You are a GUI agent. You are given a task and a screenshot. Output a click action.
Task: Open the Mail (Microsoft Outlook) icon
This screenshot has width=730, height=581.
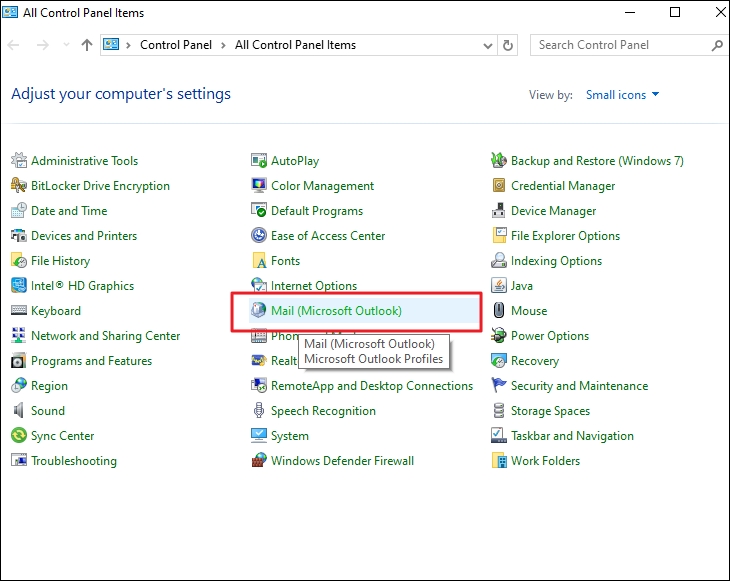259,311
